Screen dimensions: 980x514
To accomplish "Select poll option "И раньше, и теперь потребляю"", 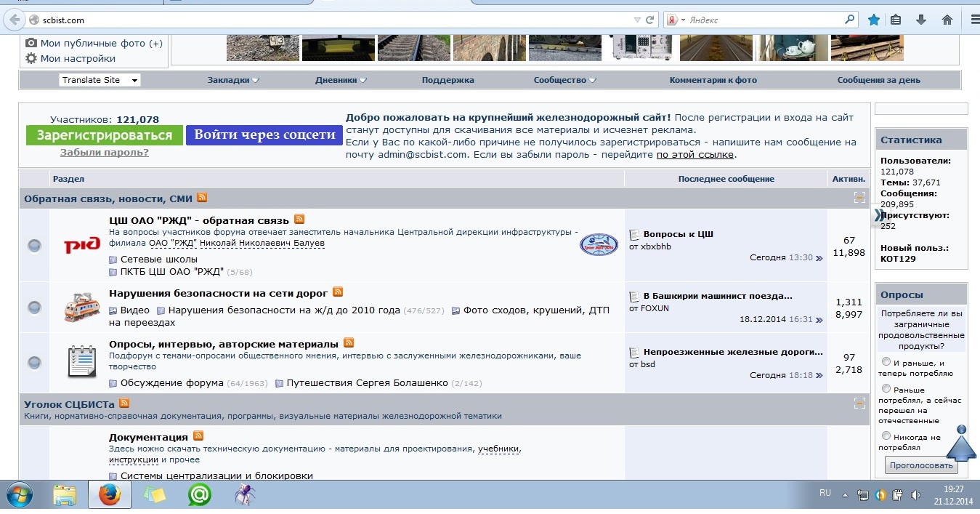I will (886, 361).
